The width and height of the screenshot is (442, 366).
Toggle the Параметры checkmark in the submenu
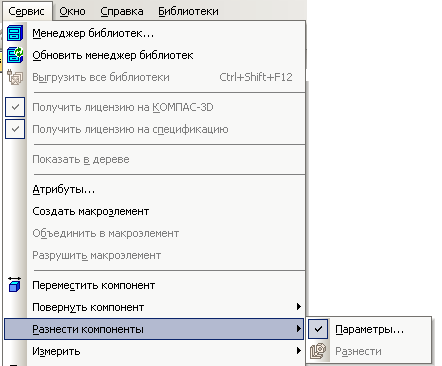click(318, 329)
